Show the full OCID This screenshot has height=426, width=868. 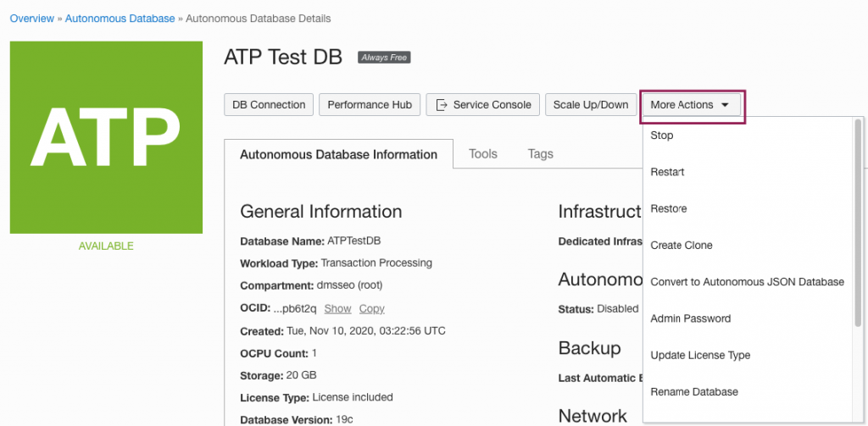click(x=337, y=309)
